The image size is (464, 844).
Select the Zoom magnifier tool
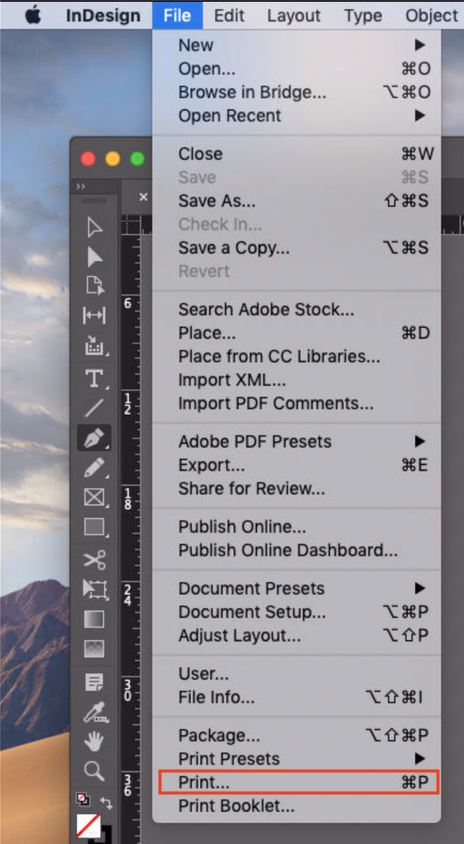(x=94, y=772)
